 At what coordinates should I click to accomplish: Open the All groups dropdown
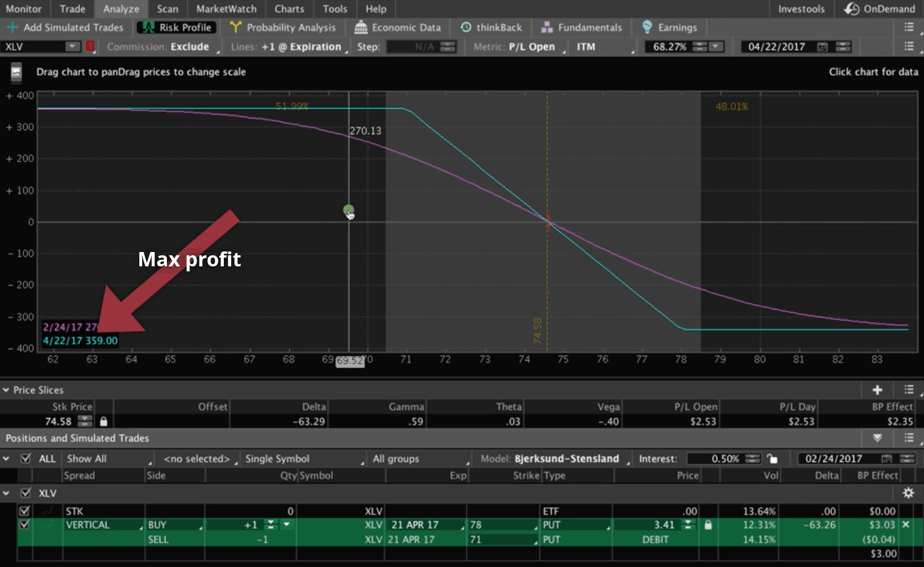click(420, 459)
